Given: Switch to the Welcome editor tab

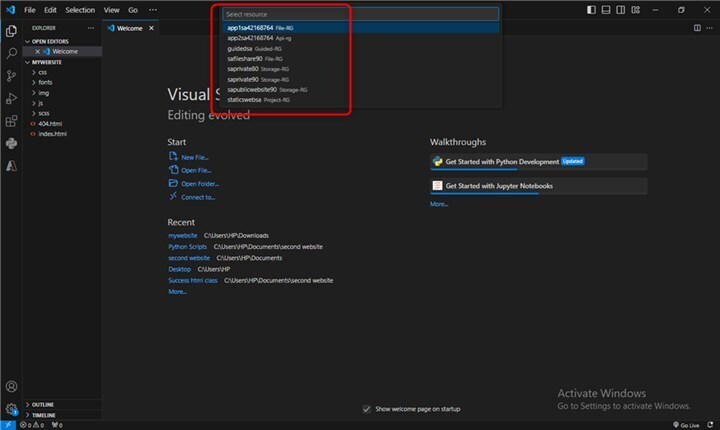Looking at the screenshot, I should (130, 28).
